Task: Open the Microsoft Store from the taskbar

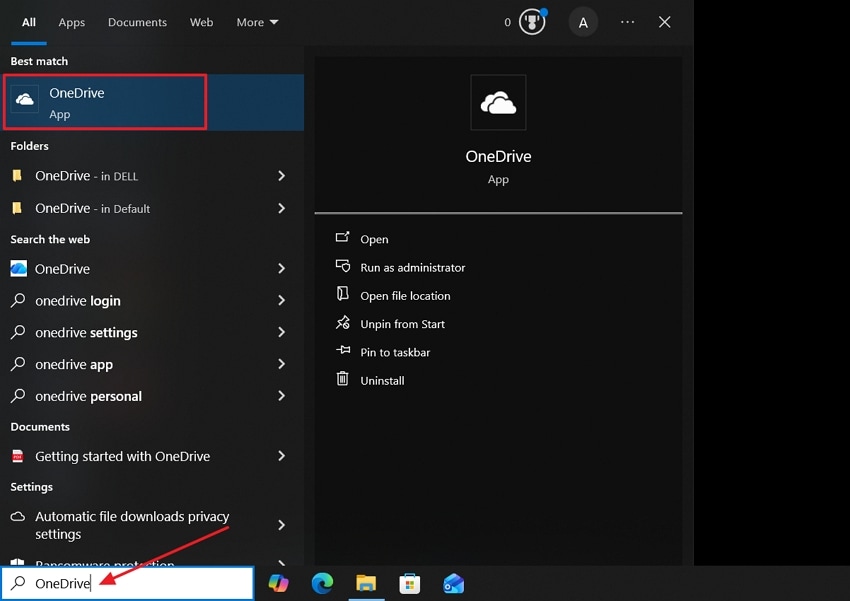Action: (x=410, y=583)
